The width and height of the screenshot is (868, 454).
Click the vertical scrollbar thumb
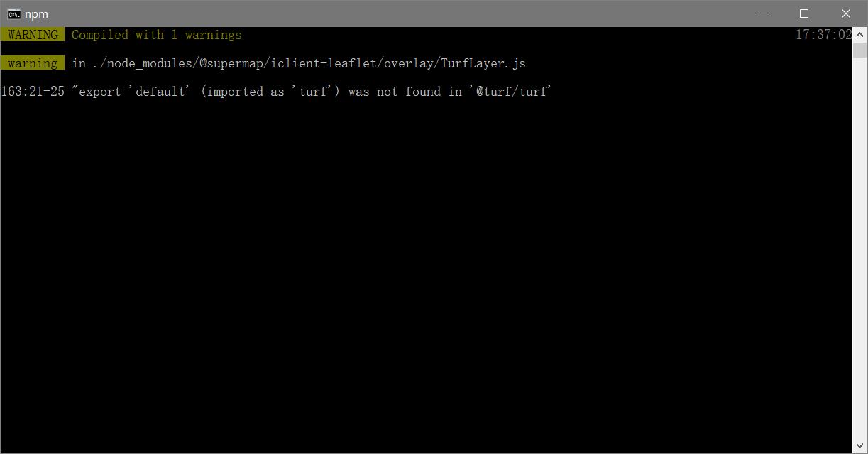tap(859, 50)
